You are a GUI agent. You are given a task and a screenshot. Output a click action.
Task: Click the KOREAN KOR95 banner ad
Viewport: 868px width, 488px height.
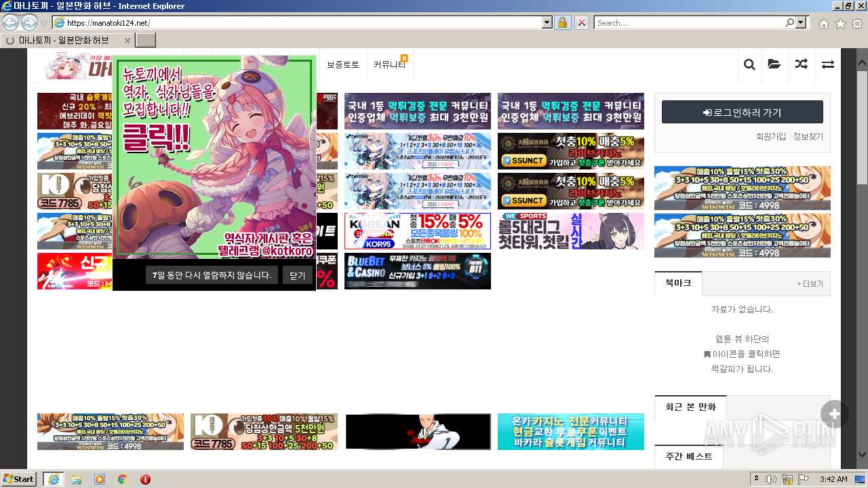pyautogui.click(x=417, y=231)
